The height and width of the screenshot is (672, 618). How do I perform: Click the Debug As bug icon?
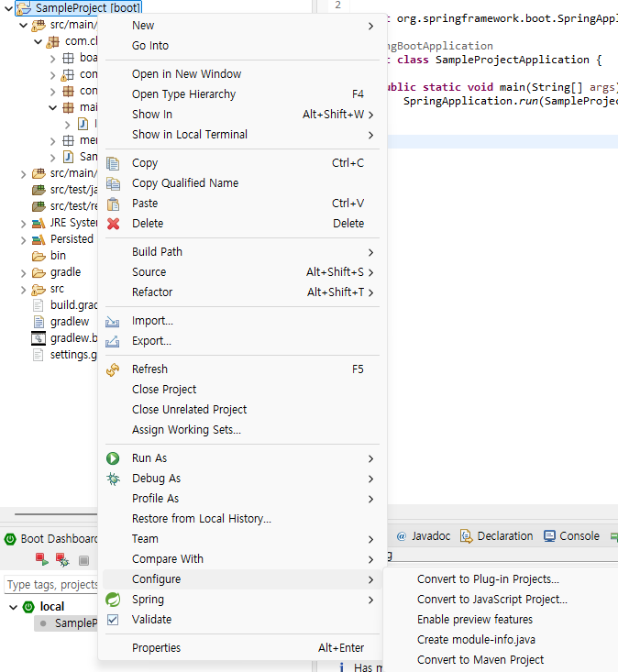113,479
